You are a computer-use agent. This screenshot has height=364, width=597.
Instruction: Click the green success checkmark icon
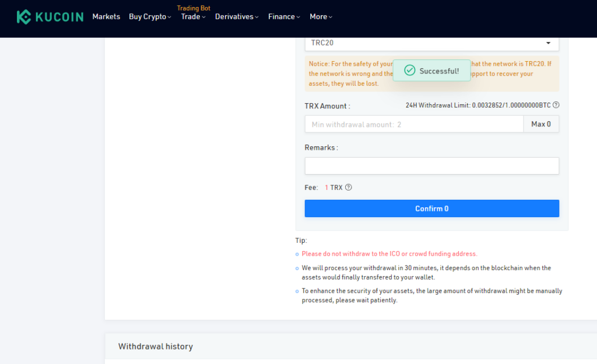(409, 70)
